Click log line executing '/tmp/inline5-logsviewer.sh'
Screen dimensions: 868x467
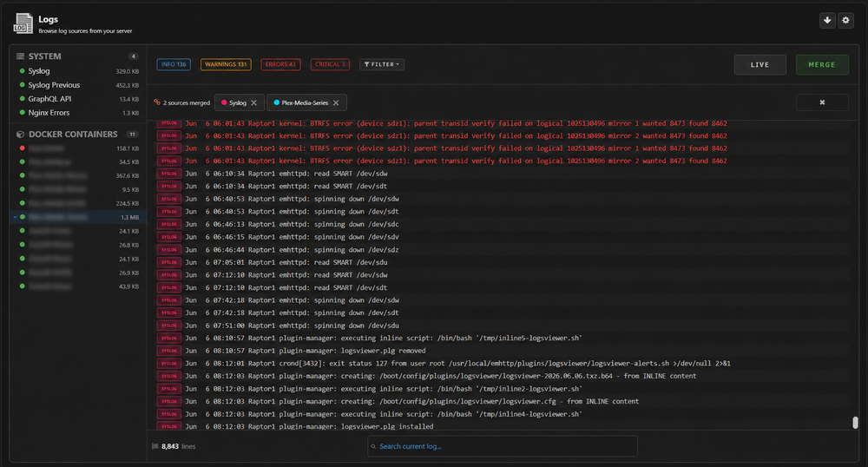coord(503,338)
